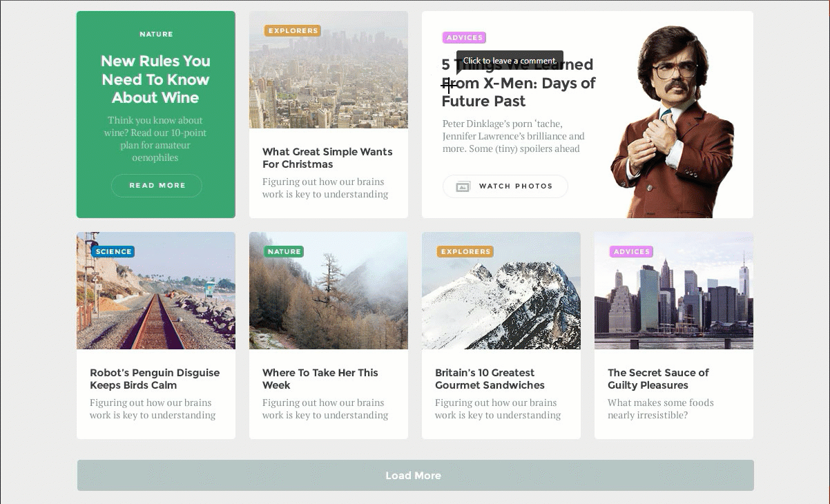Open "The Secret Sauce of Guilty Pleasures" article
This screenshot has width=830, height=504.
point(658,379)
